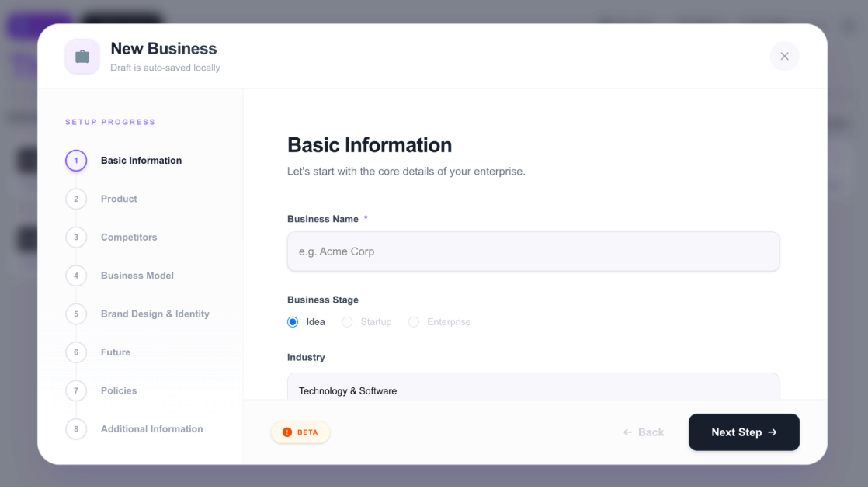868x489 pixels.
Task: Click the Industry label
Action: click(x=306, y=357)
